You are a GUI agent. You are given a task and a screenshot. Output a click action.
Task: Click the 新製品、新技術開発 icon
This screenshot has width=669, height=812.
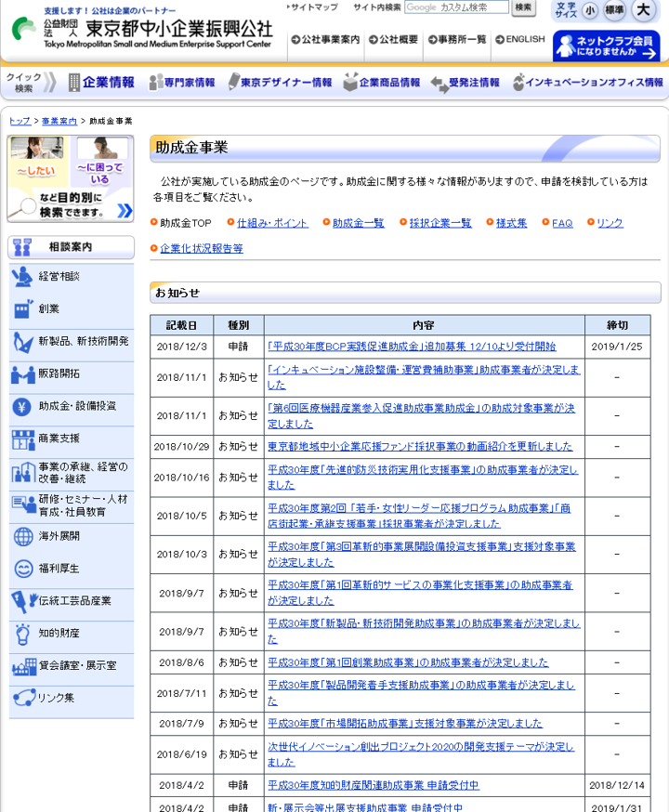click(23, 342)
